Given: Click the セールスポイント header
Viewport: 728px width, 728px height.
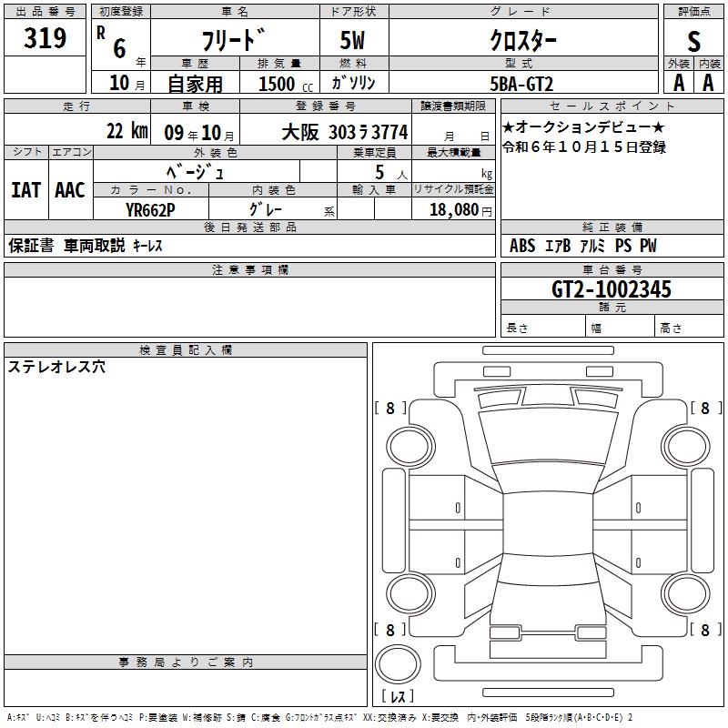Looking at the screenshot, I should coord(612,106).
